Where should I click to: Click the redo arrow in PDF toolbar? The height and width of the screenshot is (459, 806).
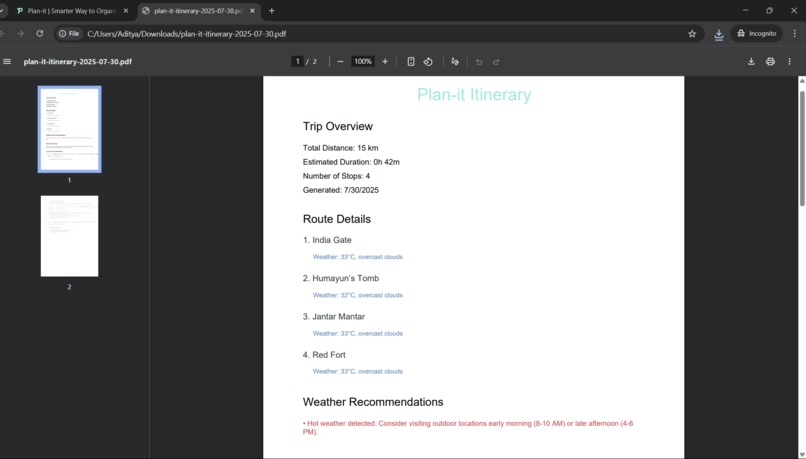tap(496, 62)
